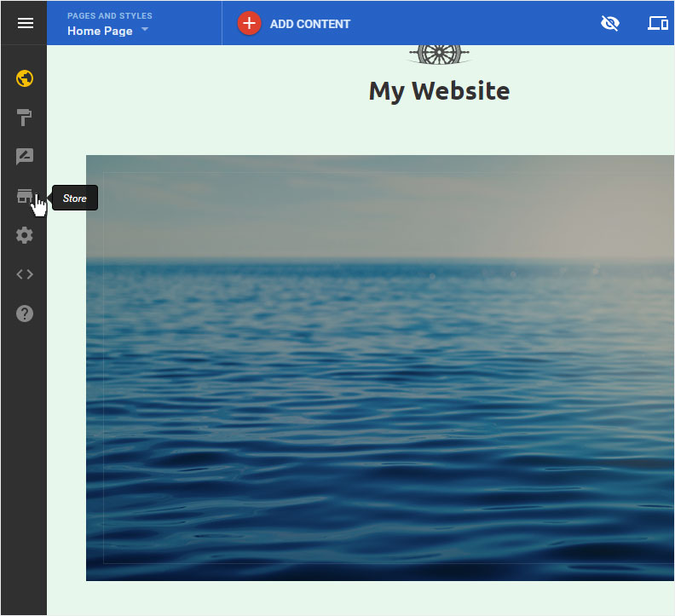The width and height of the screenshot is (675, 616).
Task: Open the Pages and Styles selector
Action: click(x=135, y=23)
